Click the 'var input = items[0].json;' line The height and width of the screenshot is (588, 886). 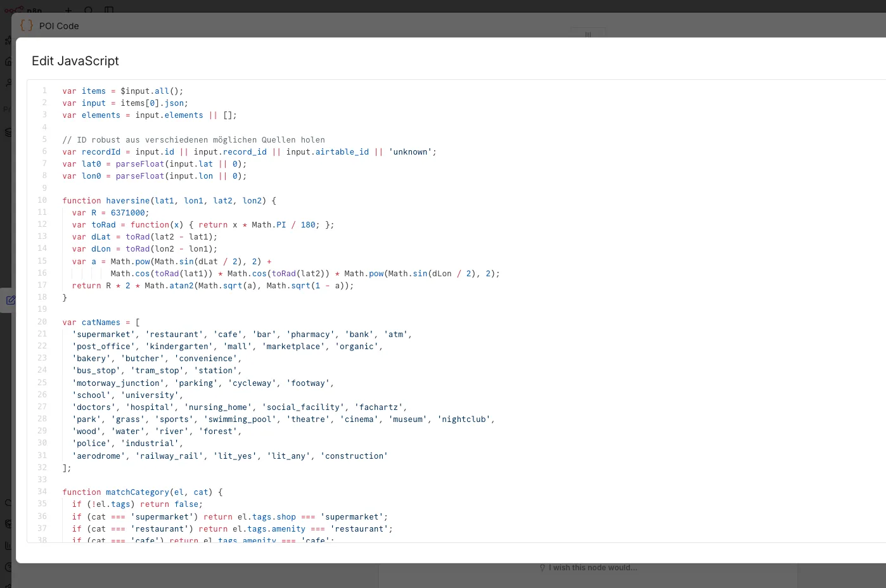point(125,103)
